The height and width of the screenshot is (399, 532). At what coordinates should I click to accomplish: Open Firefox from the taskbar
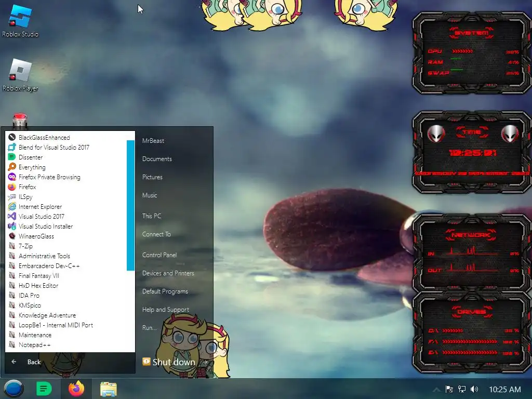(x=76, y=389)
